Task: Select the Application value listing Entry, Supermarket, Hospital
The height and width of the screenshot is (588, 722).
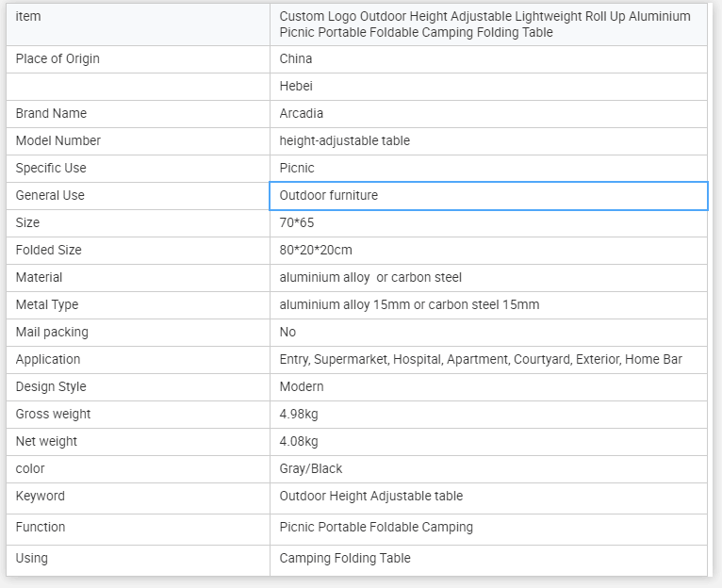Action: [x=481, y=359]
